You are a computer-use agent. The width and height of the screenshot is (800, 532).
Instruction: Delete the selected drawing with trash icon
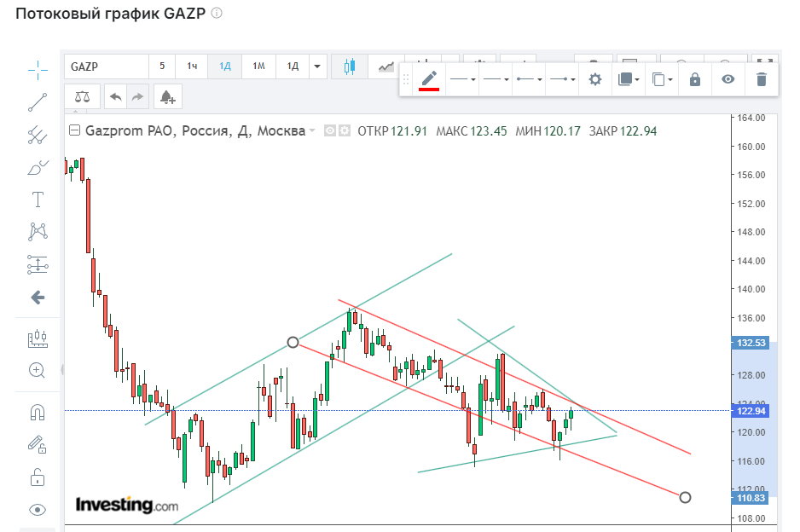pos(762,79)
